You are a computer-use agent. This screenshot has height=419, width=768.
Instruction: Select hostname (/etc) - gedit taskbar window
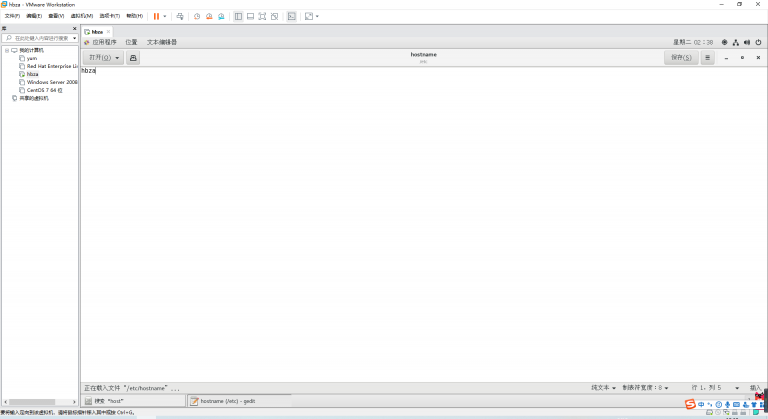[240, 401]
